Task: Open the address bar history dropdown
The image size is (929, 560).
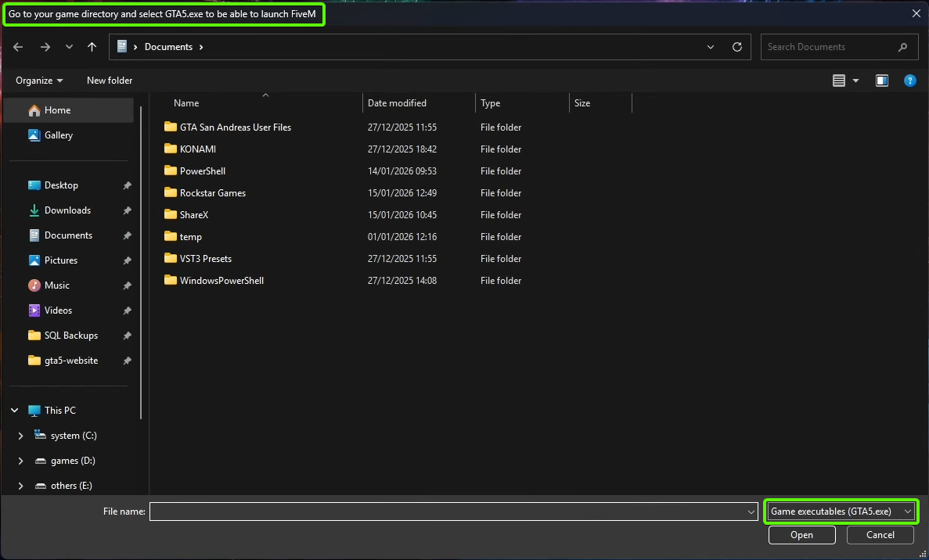Action: click(711, 47)
